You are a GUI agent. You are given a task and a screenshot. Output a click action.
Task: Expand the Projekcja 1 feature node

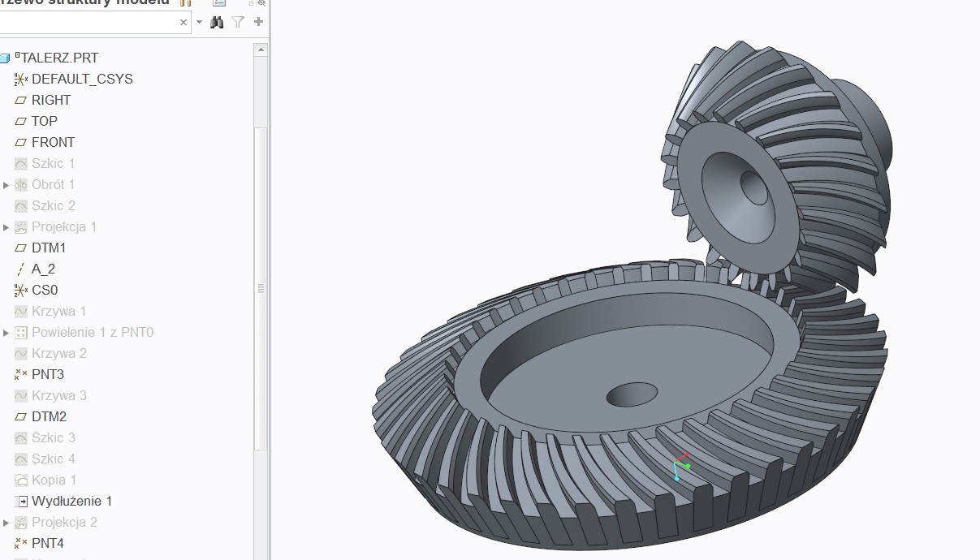[x=6, y=227]
